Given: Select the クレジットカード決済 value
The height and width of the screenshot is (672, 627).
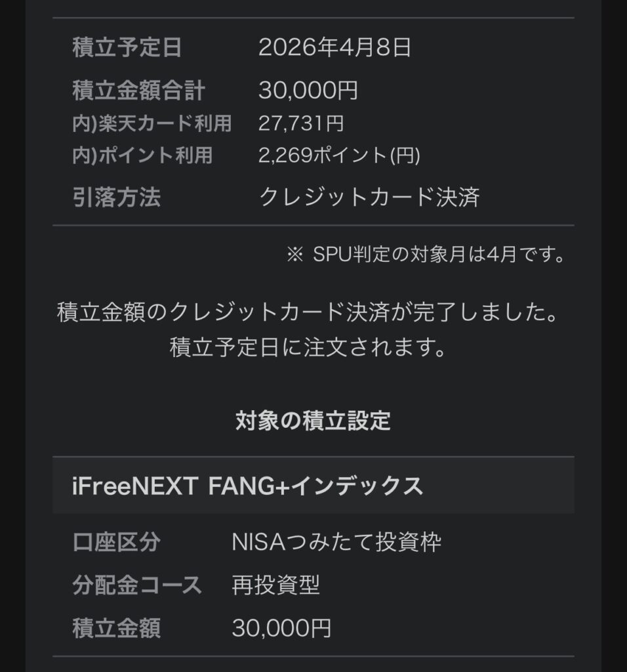Looking at the screenshot, I should point(369,198).
